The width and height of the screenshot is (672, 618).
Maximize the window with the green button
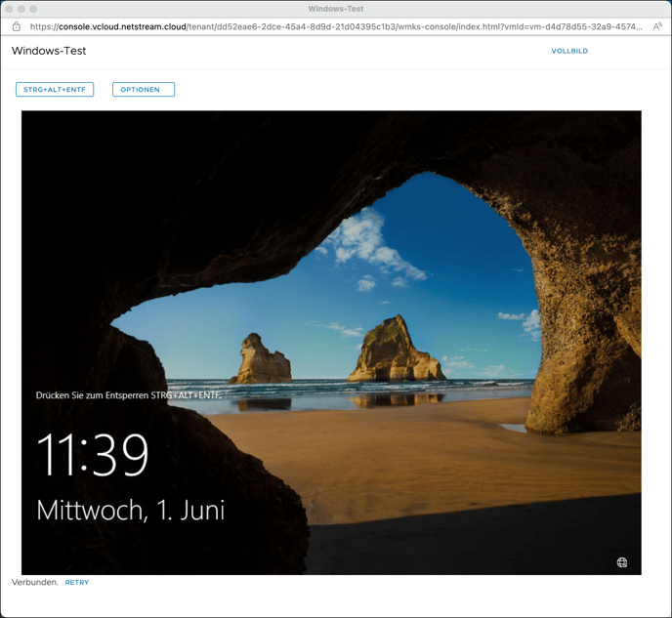tap(33, 9)
